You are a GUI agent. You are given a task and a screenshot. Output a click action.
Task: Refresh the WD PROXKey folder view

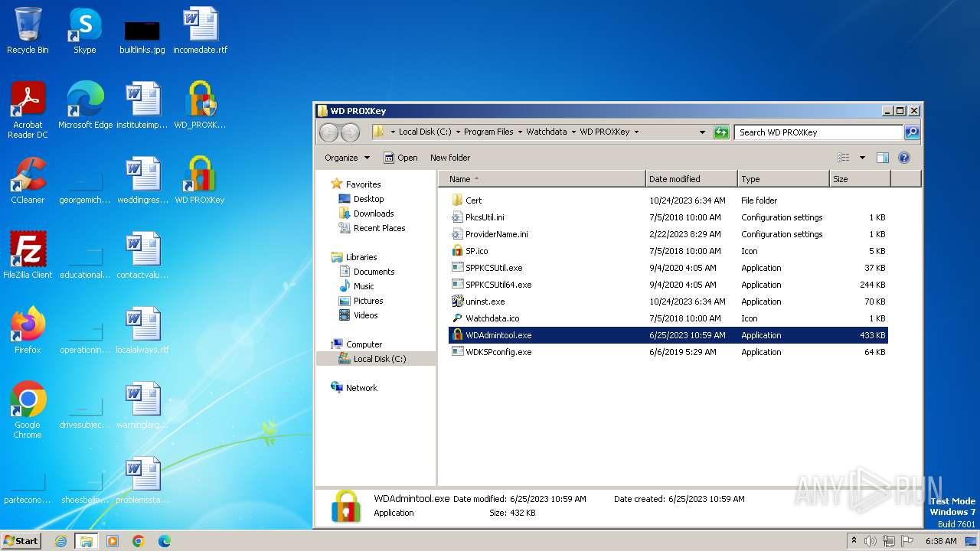pyautogui.click(x=721, y=132)
